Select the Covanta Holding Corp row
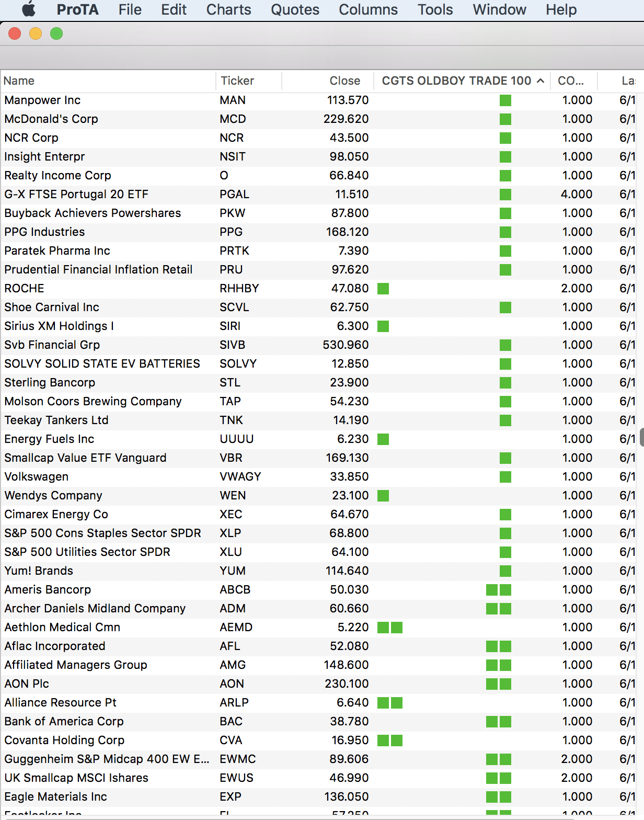This screenshot has width=644, height=820. (318, 741)
